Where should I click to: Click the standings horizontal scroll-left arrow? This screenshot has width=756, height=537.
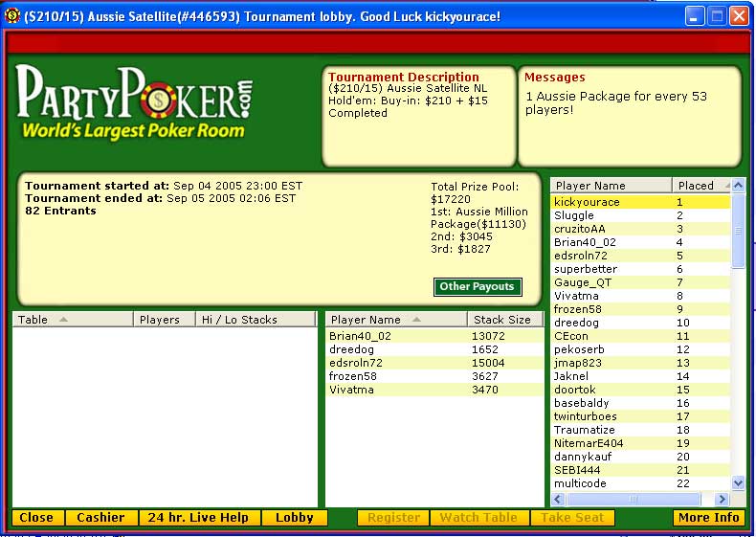pos(558,499)
